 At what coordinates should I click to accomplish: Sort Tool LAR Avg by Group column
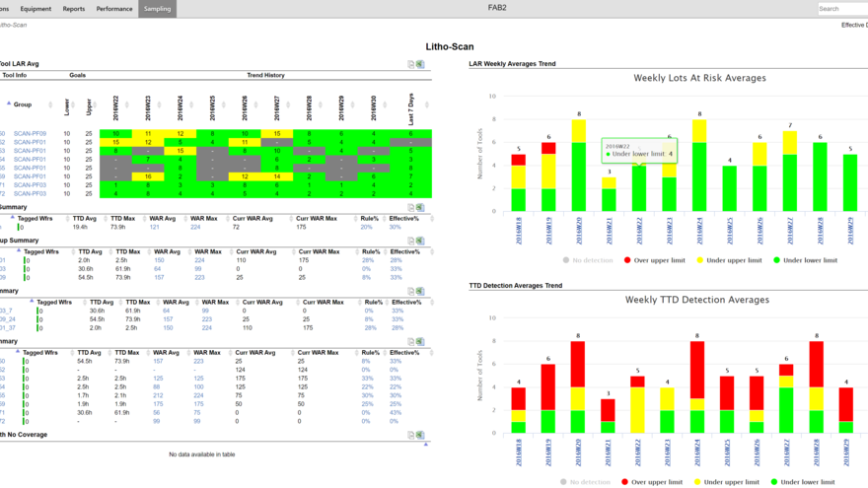[x=23, y=105]
